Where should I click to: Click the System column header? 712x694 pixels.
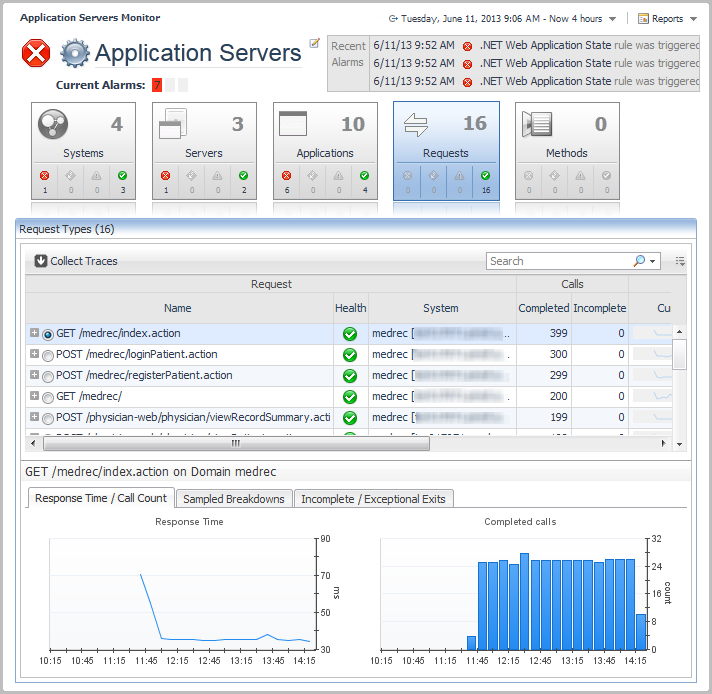click(440, 308)
